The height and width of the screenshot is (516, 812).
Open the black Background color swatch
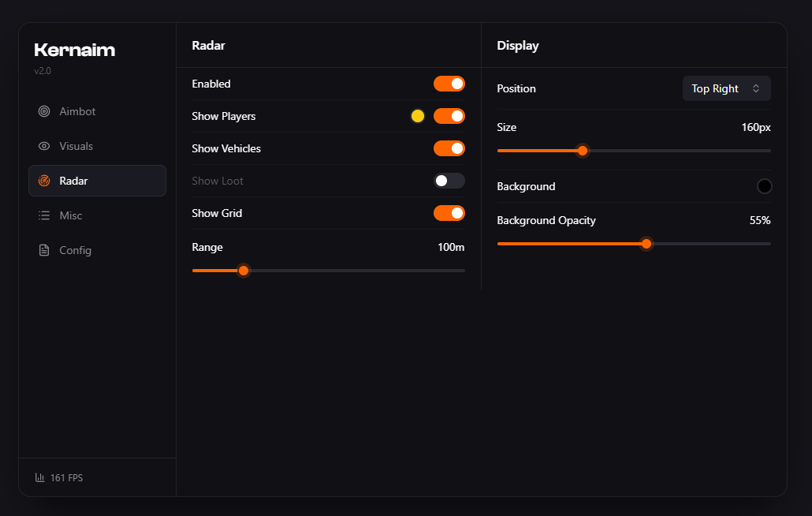tap(765, 186)
